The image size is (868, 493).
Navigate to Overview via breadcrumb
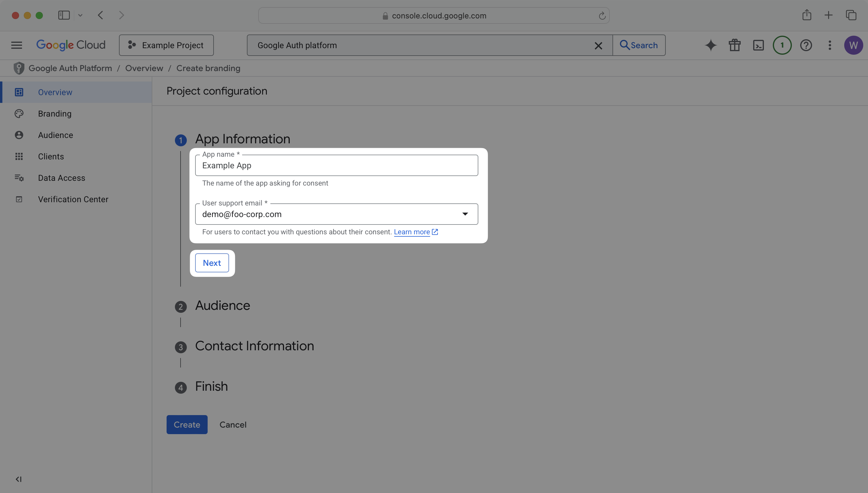tap(144, 68)
